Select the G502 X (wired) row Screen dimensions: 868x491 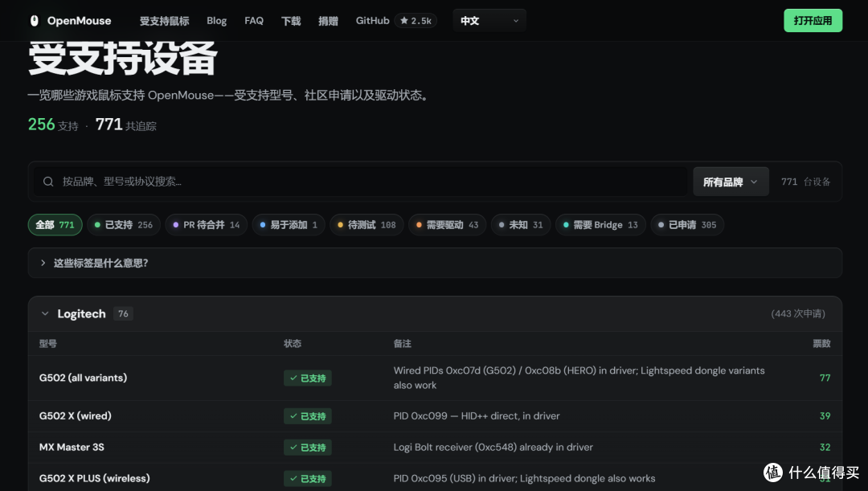tap(435, 416)
